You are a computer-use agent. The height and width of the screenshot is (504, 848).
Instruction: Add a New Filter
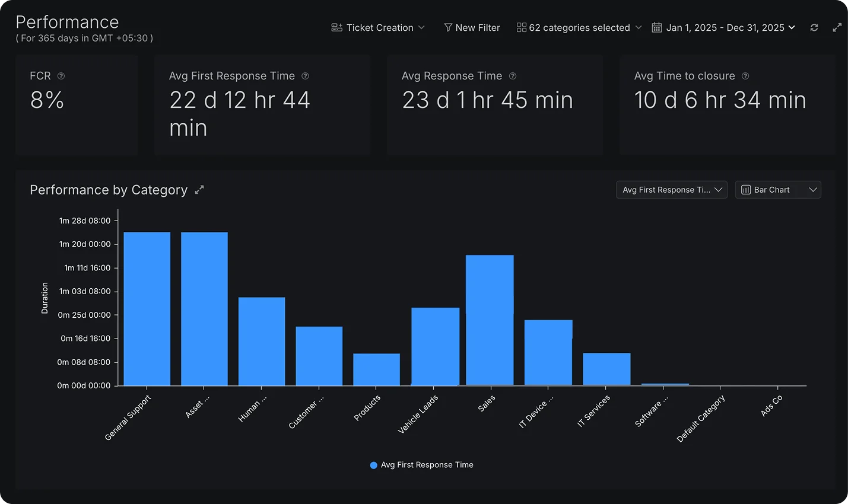(472, 28)
